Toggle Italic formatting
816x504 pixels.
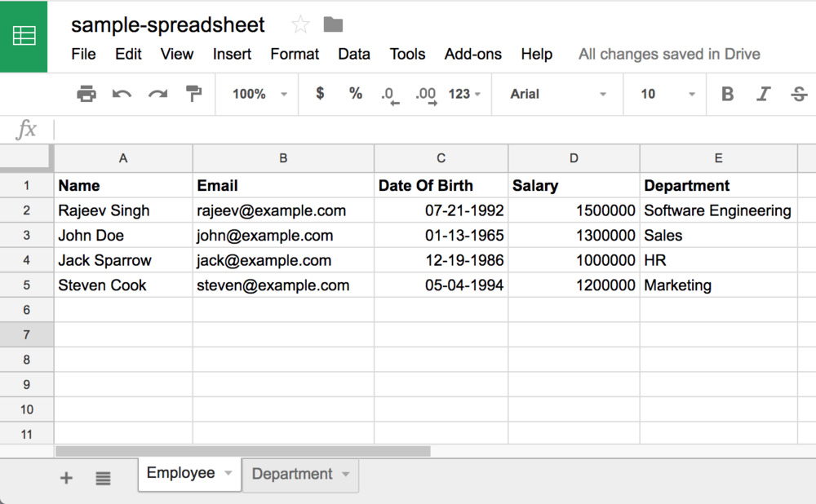pos(763,94)
